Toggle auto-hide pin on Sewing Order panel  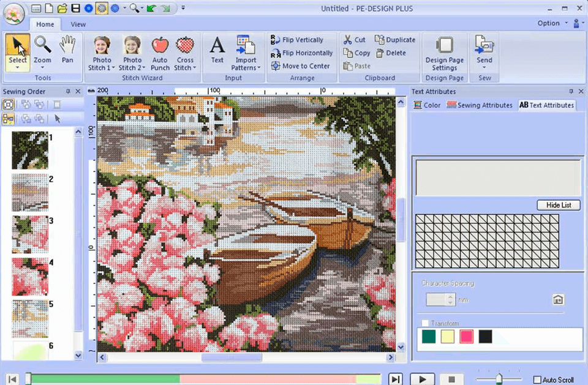[67, 91]
